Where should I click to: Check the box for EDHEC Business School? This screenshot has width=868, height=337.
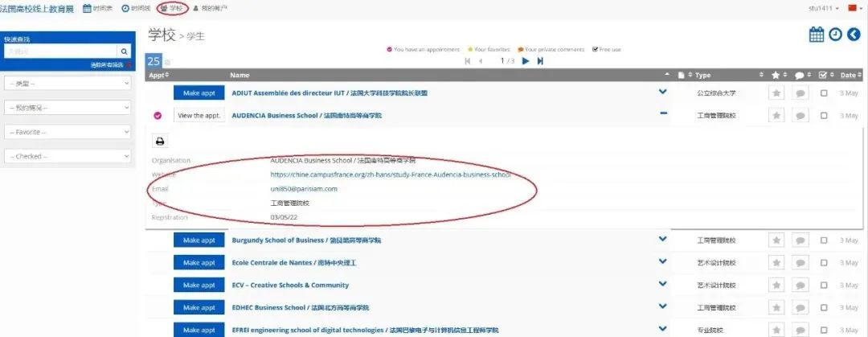tap(824, 307)
